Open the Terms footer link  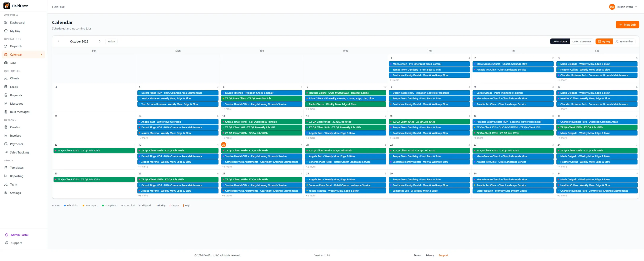417,255
